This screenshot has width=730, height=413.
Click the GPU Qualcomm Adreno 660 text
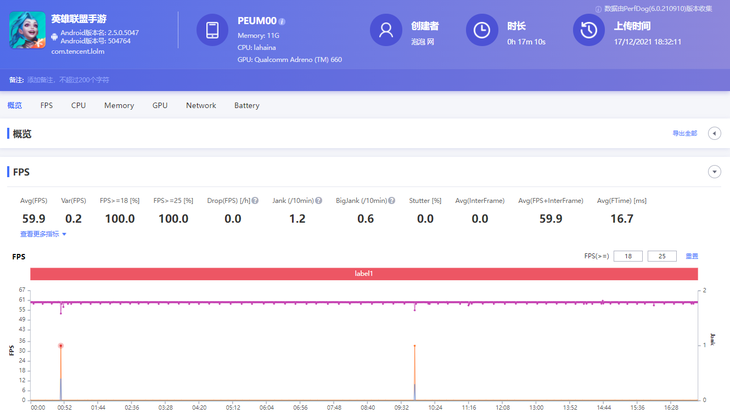coord(290,60)
